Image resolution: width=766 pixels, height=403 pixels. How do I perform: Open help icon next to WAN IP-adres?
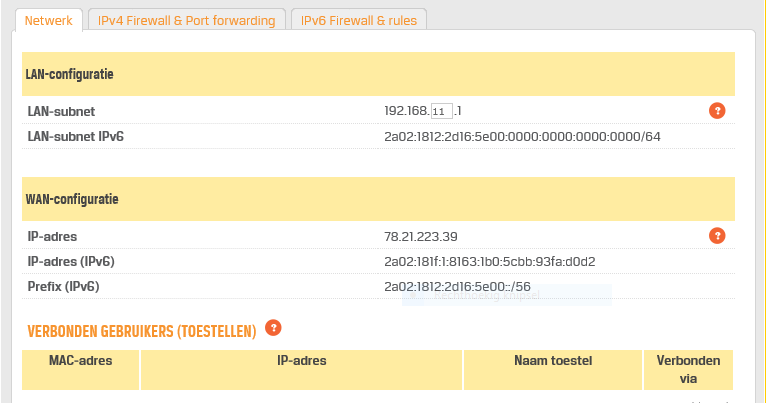[717, 236]
